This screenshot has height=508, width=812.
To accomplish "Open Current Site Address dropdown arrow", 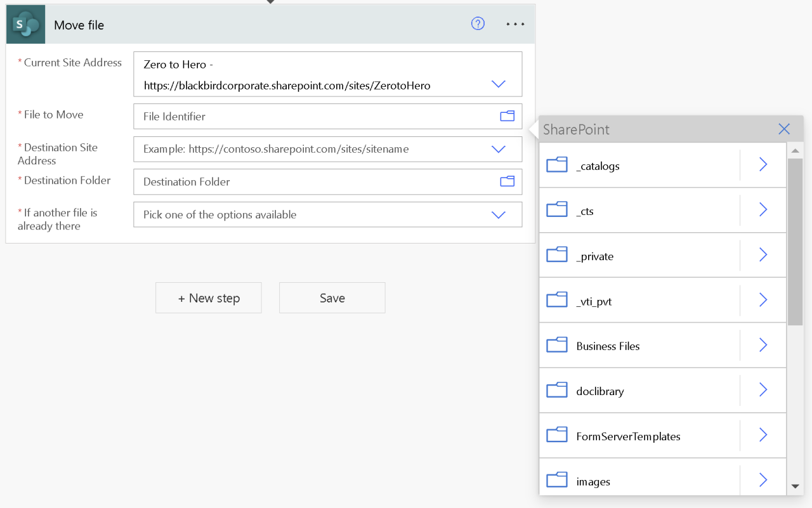I will click(x=499, y=84).
